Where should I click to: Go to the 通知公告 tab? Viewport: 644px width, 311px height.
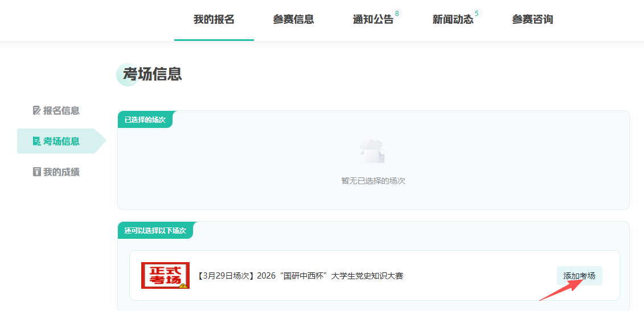coord(373,19)
